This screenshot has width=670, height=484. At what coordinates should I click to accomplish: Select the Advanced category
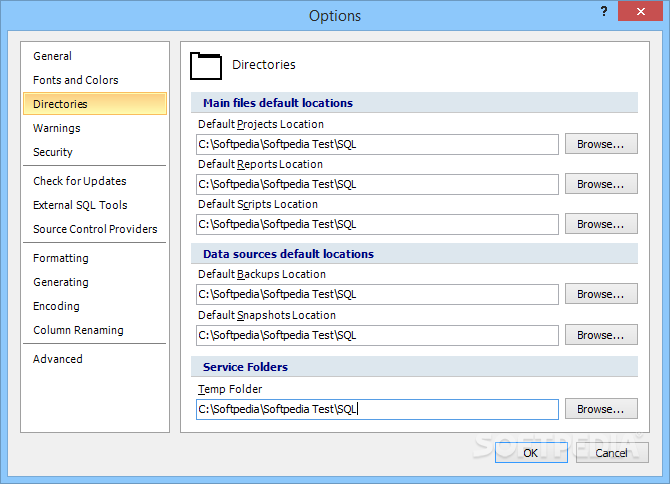(x=58, y=359)
